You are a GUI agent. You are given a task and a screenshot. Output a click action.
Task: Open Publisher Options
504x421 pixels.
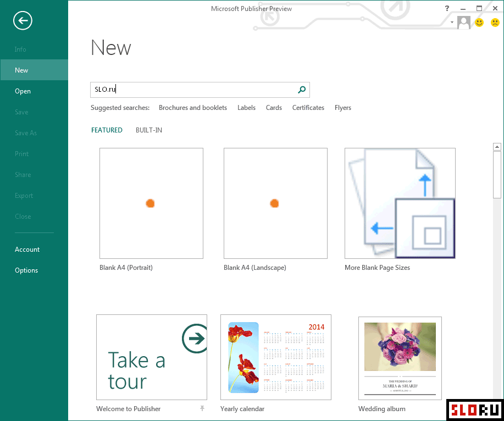click(26, 270)
